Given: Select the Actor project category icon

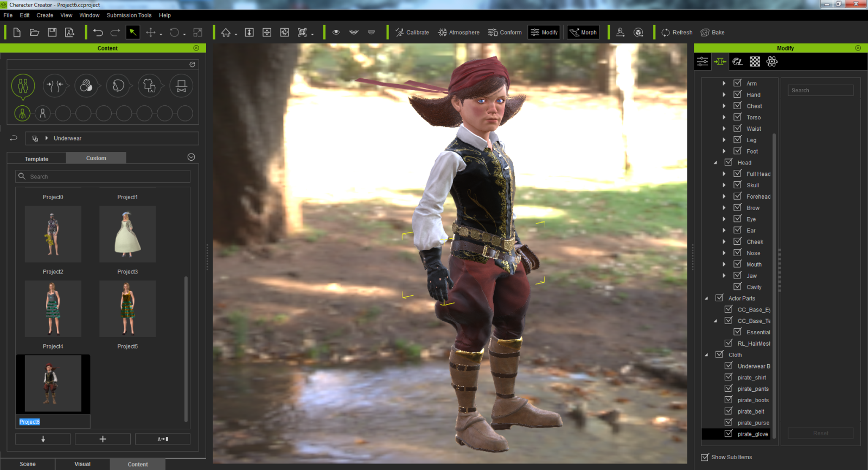Looking at the screenshot, I should (x=23, y=86).
